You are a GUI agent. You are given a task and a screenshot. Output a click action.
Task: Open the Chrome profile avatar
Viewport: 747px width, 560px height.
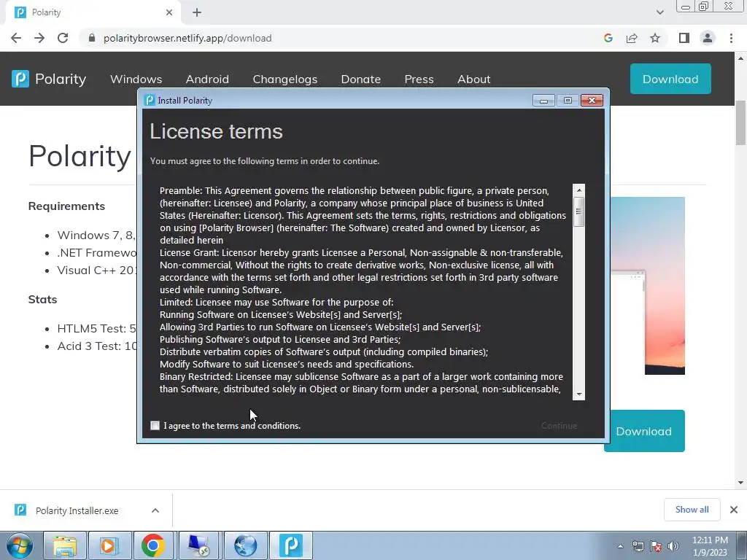tap(708, 38)
